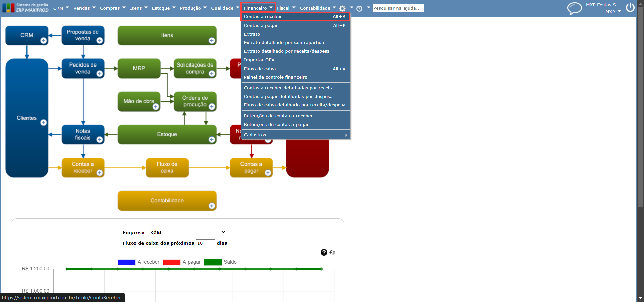Viewport: 644px width, 302px height.
Task: Open the settings gear icon in the top bar
Action: click(342, 8)
